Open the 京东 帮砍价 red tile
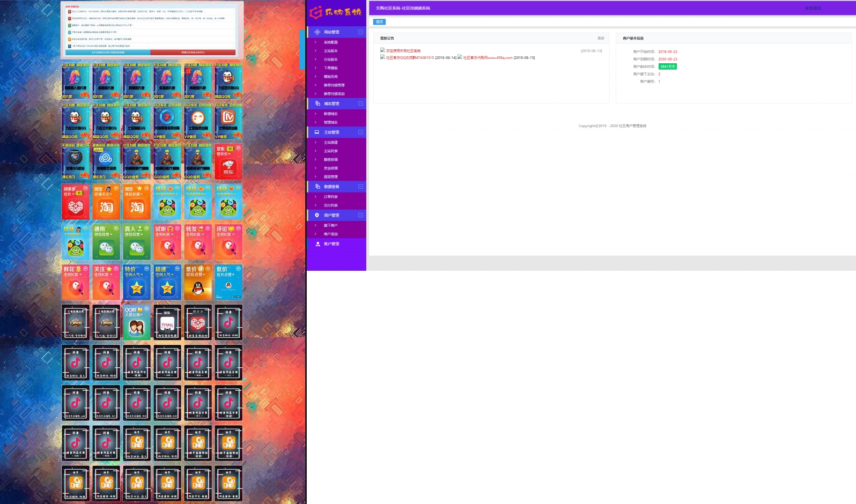Viewport: 856px width, 504px height. [228, 161]
